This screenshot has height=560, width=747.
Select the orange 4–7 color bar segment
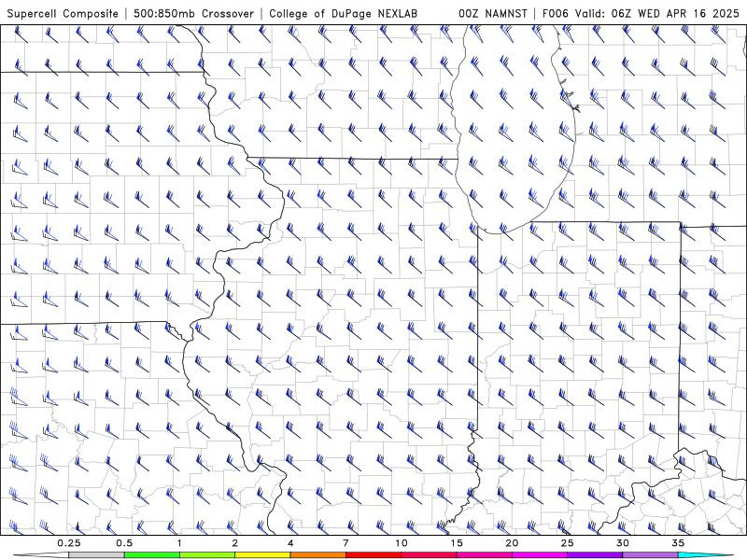317,555
